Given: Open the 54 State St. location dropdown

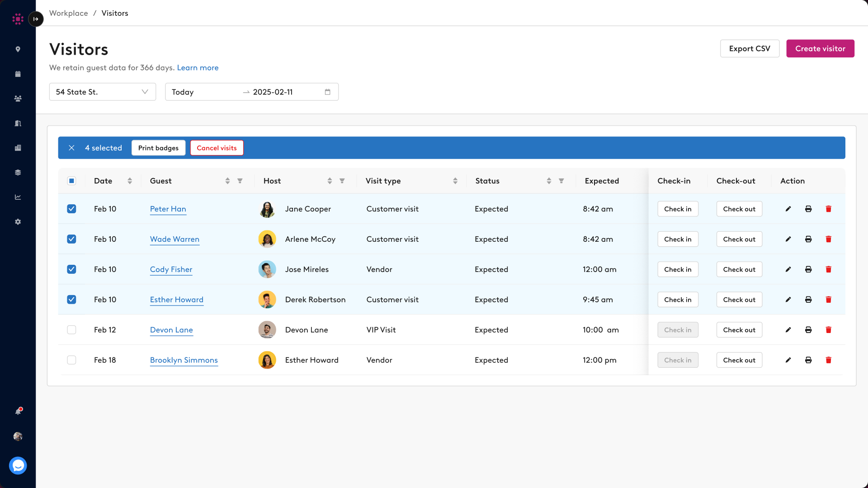Looking at the screenshot, I should tap(103, 92).
